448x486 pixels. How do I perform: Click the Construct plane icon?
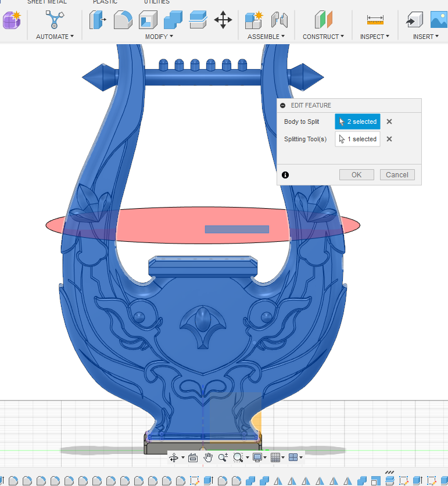click(x=323, y=20)
